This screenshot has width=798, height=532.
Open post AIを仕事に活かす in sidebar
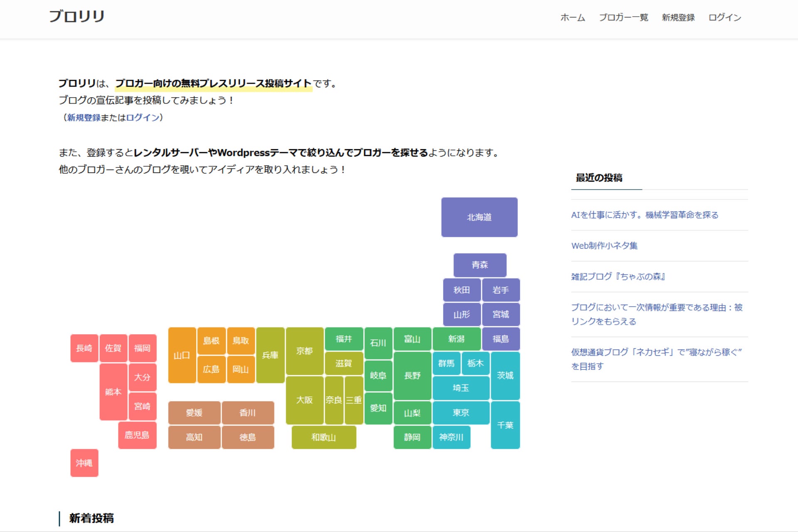(x=644, y=215)
